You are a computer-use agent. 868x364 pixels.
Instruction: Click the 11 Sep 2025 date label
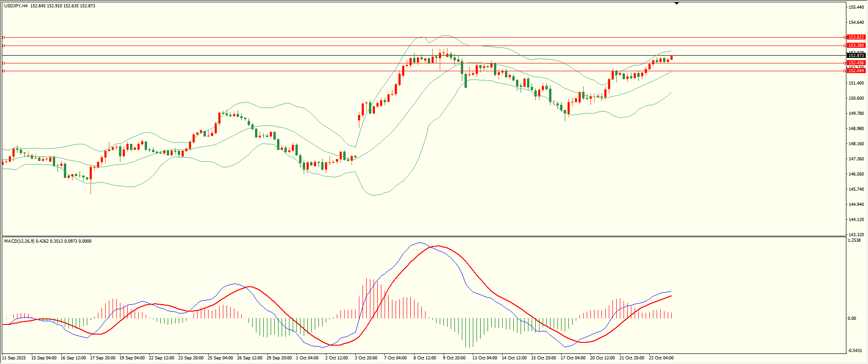(14, 358)
